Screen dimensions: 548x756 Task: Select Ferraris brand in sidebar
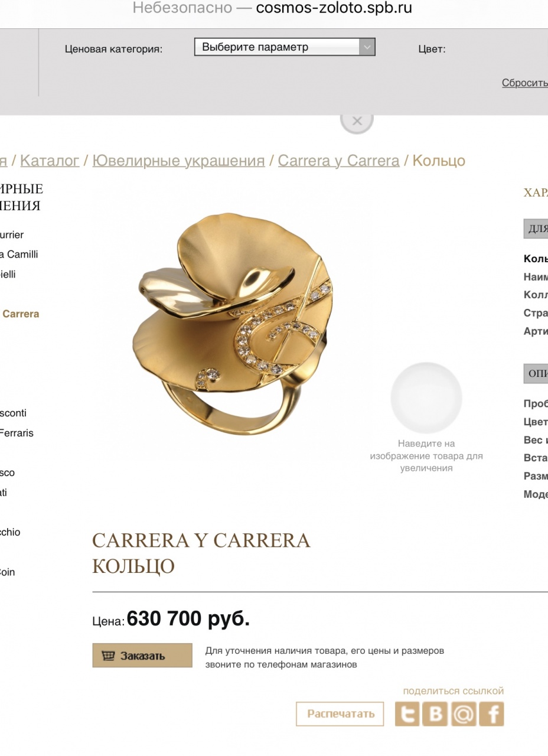pos(17,433)
